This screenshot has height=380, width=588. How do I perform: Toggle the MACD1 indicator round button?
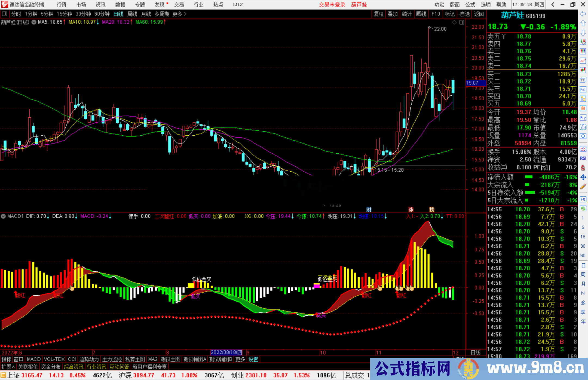[4, 216]
